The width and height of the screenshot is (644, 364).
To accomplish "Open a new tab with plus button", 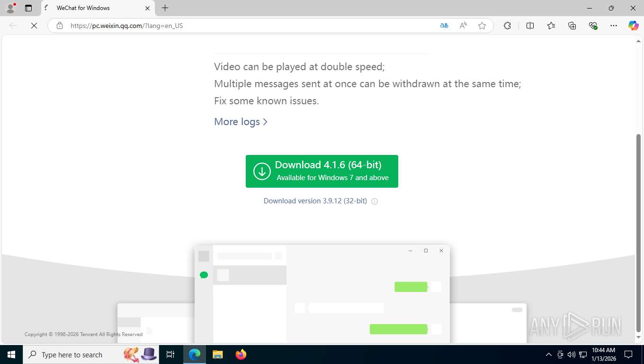I will point(165,8).
